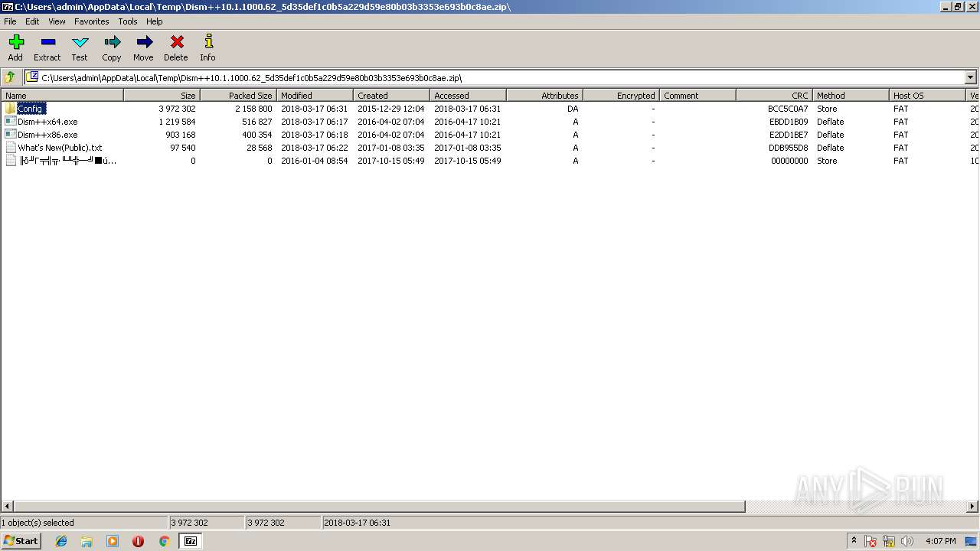The width and height of the screenshot is (980, 551).
Task: Sort by Modified column header
Action: 315,96
